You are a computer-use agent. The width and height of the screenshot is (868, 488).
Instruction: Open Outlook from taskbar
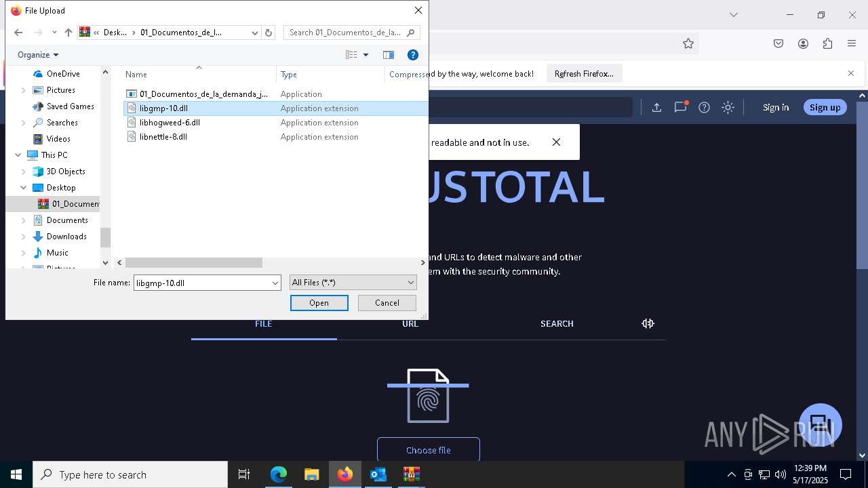point(378,474)
